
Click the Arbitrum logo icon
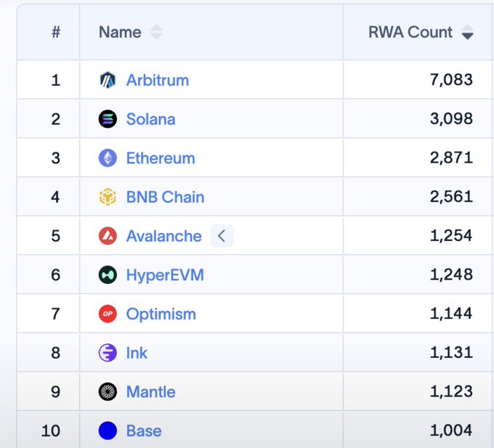(108, 80)
